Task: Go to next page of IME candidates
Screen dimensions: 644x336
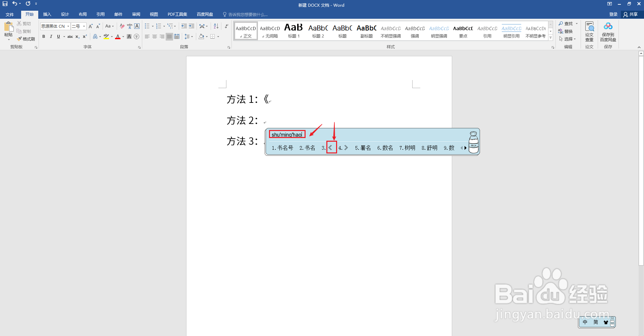Action: (466, 148)
